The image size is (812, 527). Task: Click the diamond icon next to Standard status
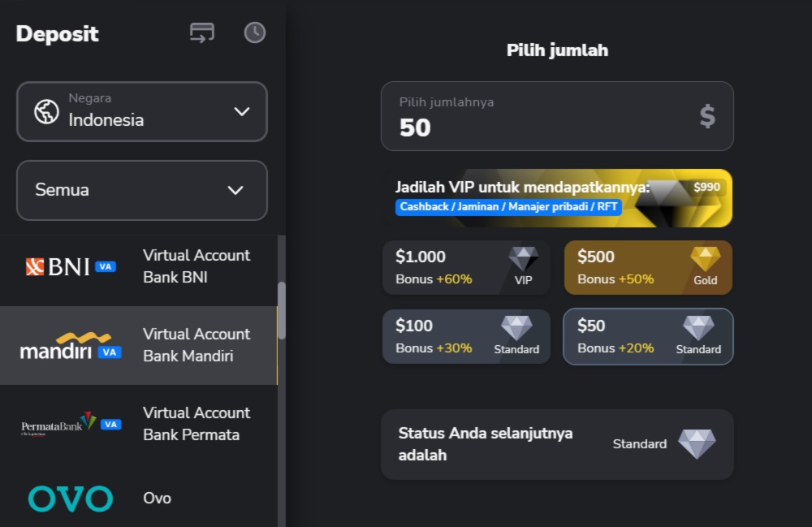(697, 444)
